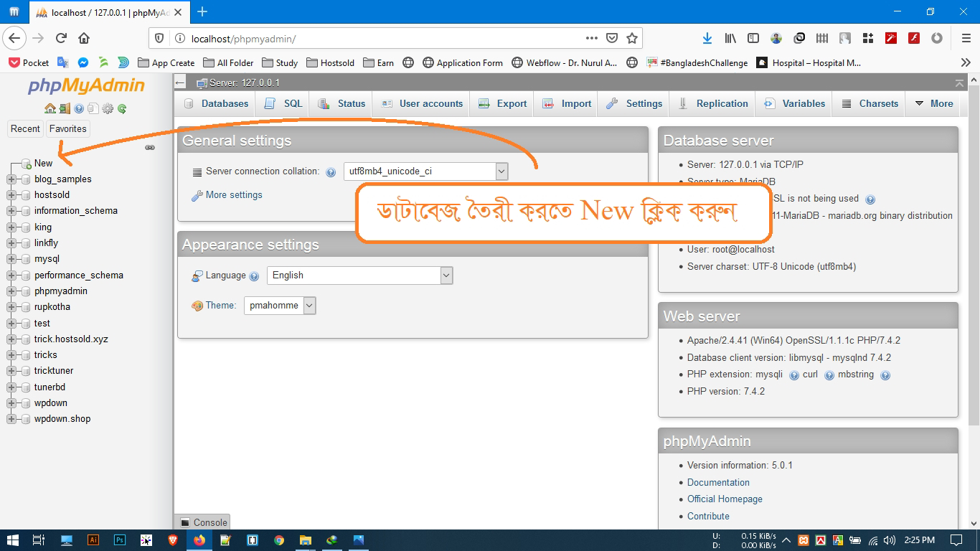The height and width of the screenshot is (551, 980).
Task: Open Brave browser from the taskbar
Action: tap(173, 540)
